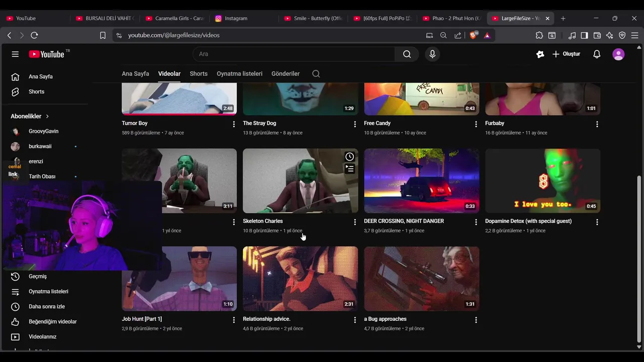Viewport: 644px width, 362px height.
Task: Click the zoom-out magnifier in the address bar
Action: (x=443, y=35)
